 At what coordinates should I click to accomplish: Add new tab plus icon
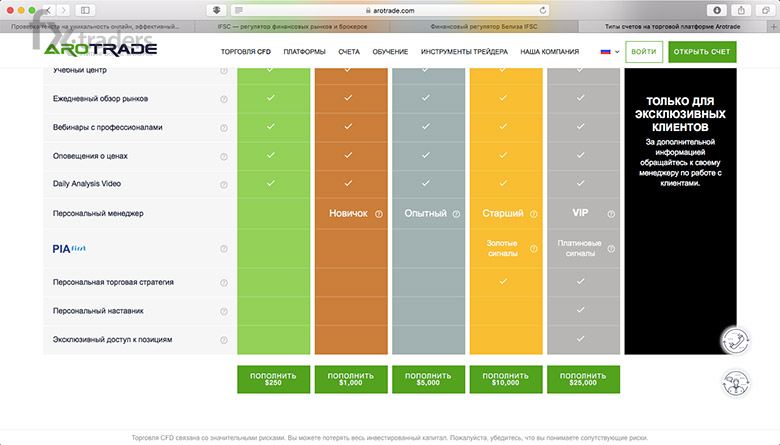[774, 26]
